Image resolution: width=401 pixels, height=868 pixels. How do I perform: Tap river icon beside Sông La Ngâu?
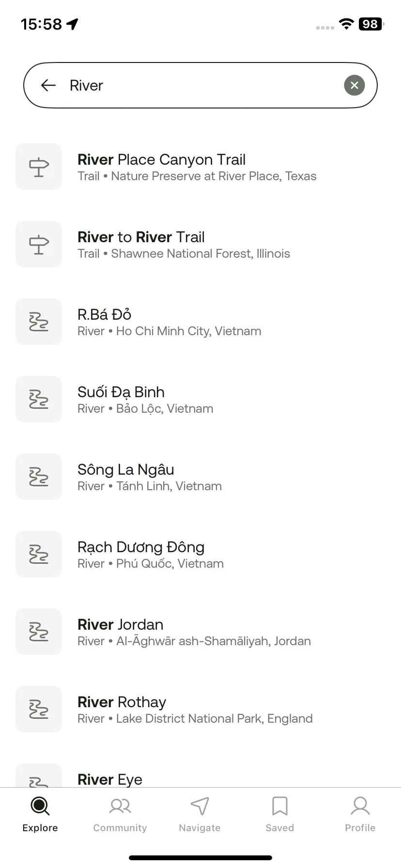(x=39, y=477)
